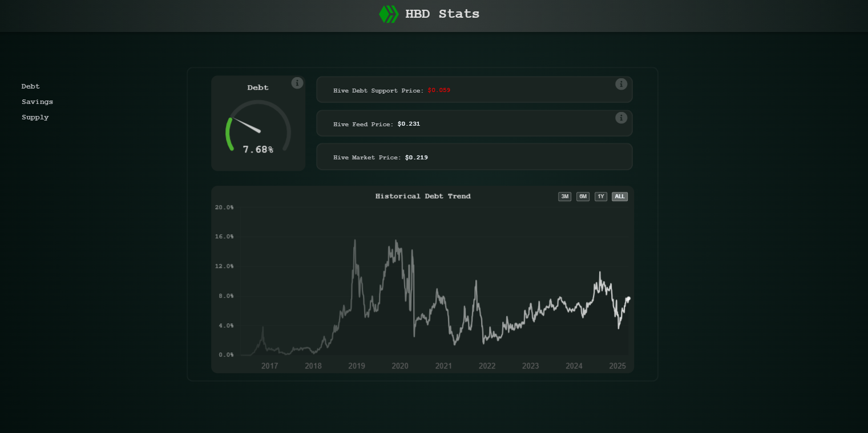Click the 4.0% y-axis label
868x433 pixels.
tap(226, 326)
